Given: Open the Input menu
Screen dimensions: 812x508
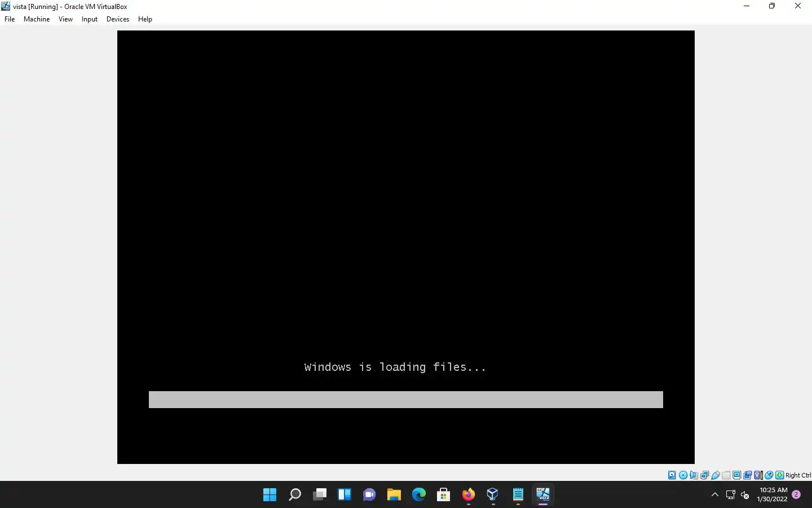Looking at the screenshot, I should point(90,19).
